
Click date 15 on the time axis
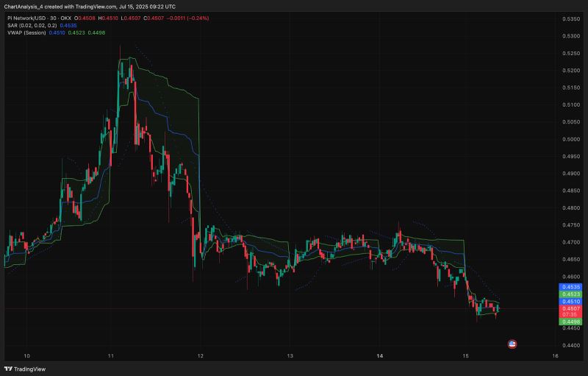(465, 355)
